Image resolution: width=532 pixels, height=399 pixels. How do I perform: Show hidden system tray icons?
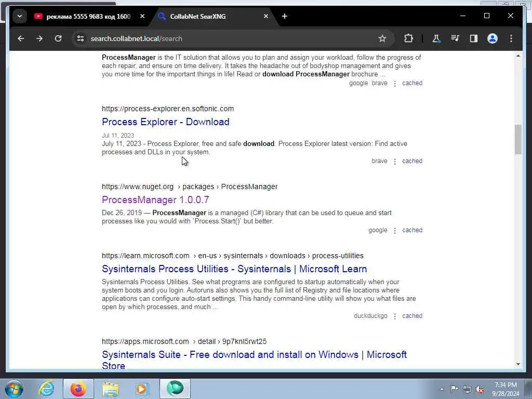point(442,389)
